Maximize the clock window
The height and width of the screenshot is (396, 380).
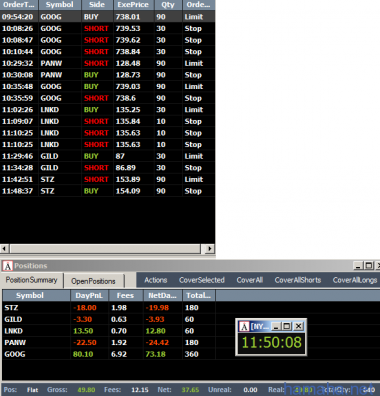pyautogui.click(x=287, y=326)
